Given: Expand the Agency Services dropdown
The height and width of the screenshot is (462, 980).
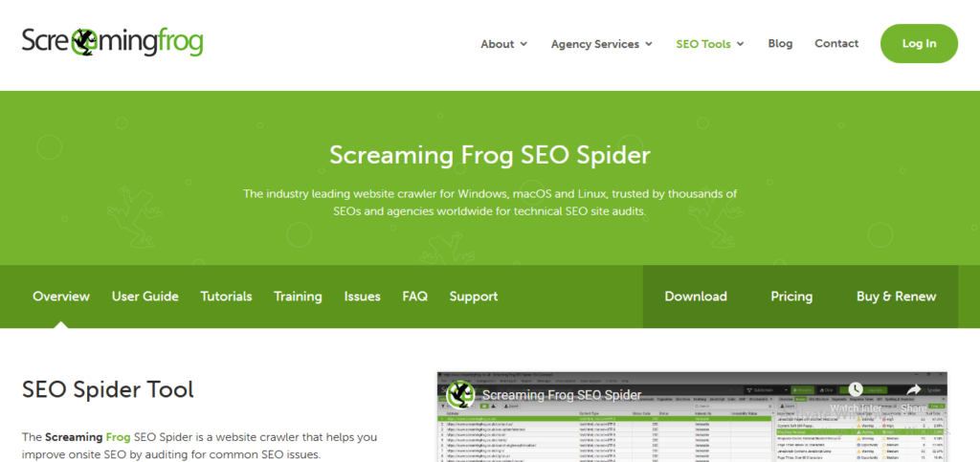Looking at the screenshot, I should tap(602, 44).
